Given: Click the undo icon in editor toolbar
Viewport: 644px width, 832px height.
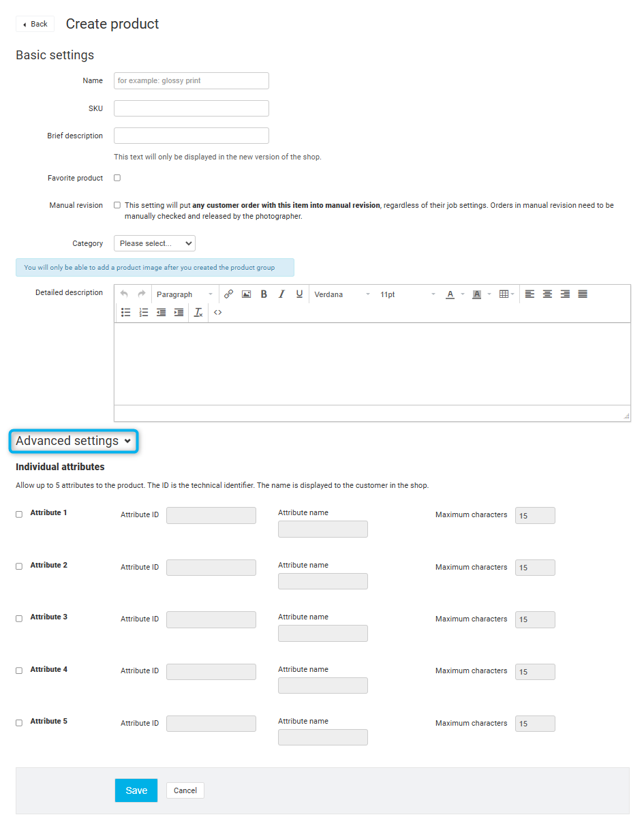Looking at the screenshot, I should point(124,294).
